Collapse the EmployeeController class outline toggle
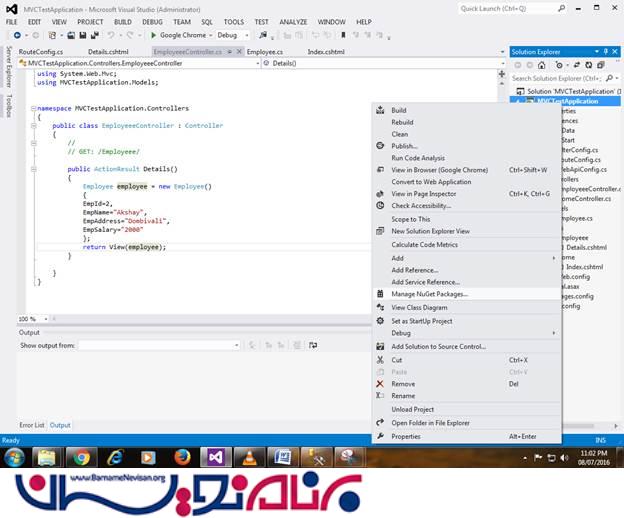Screen dimensions: 624x518 tap(33, 126)
